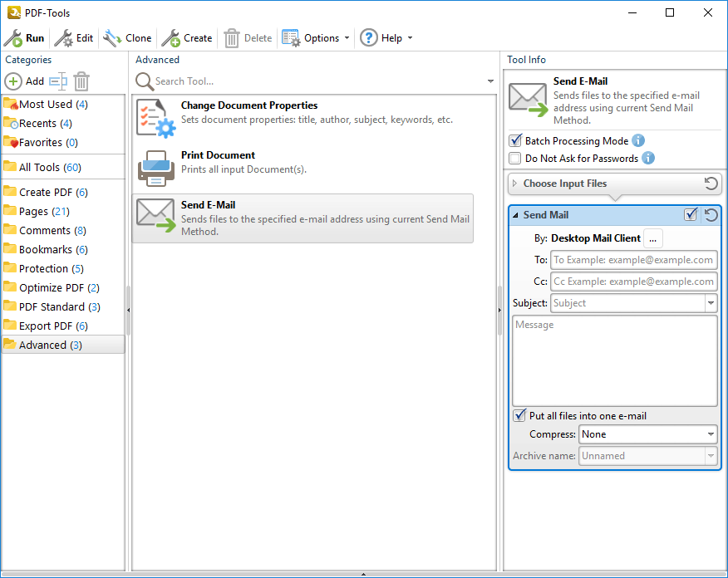Close the PDF-Tools window
728x578 pixels.
coord(708,12)
